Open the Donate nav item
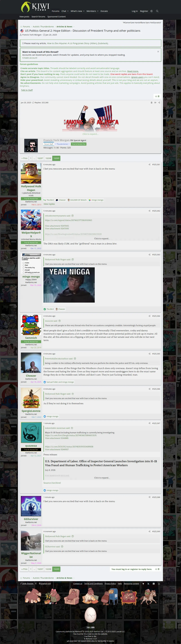 (x=104, y=11)
